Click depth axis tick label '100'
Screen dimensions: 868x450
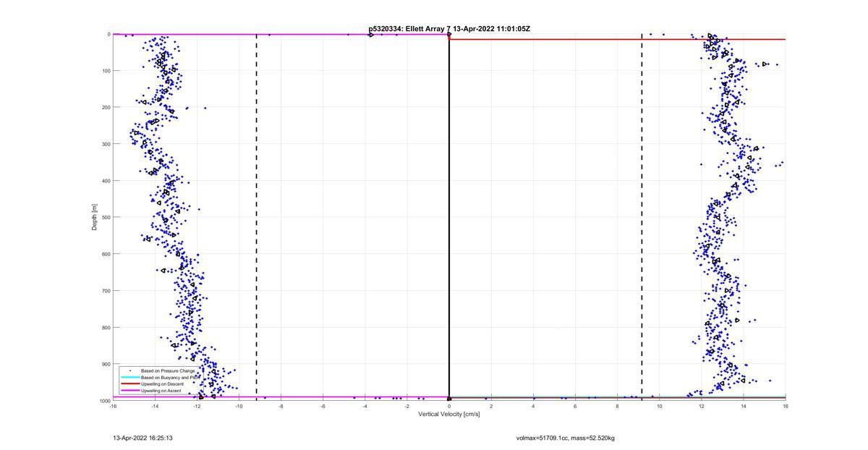coord(106,71)
